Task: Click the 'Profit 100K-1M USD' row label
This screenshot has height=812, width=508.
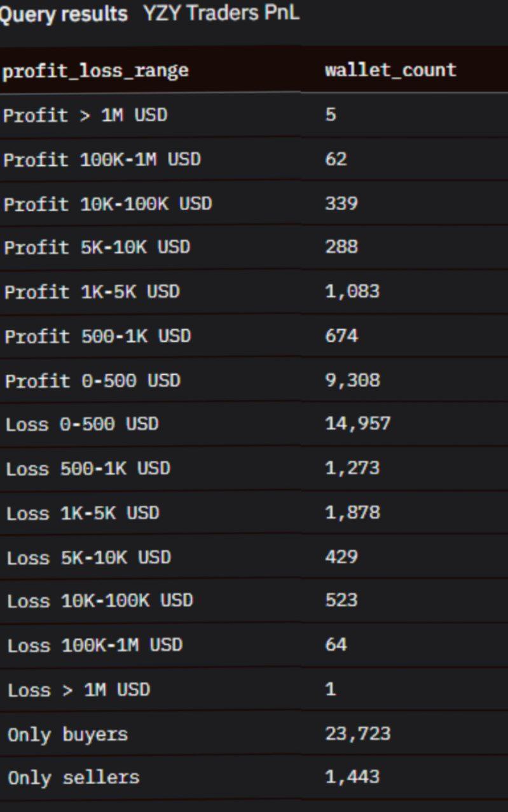Action: point(102,159)
